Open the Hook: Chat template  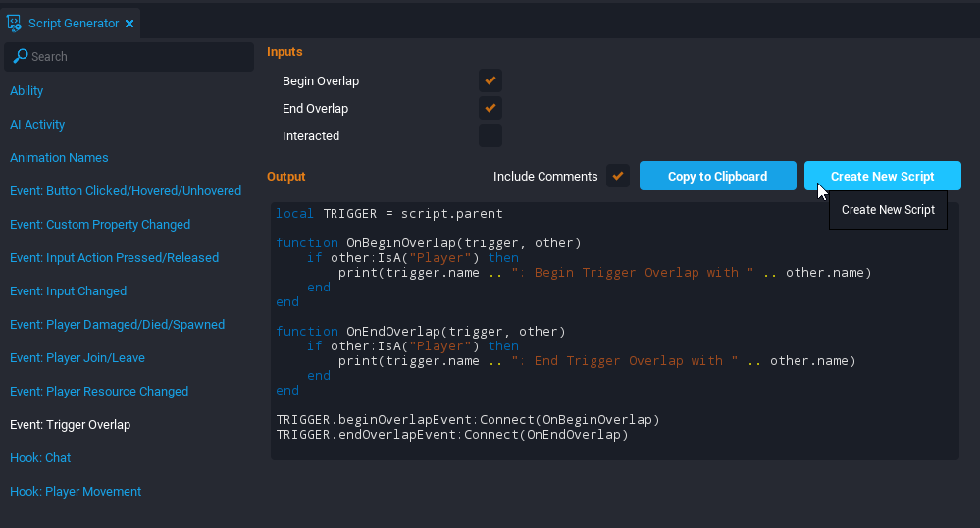(x=40, y=458)
